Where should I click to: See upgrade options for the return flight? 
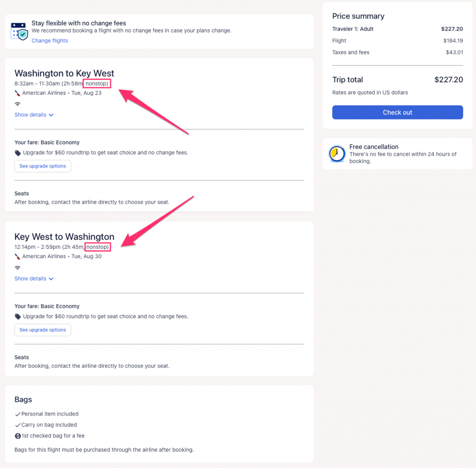pyautogui.click(x=43, y=330)
